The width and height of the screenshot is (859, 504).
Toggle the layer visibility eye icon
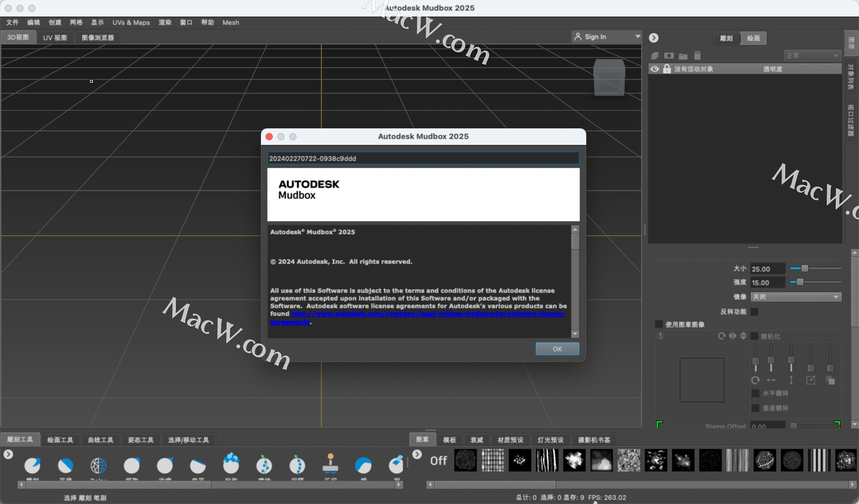coord(655,69)
